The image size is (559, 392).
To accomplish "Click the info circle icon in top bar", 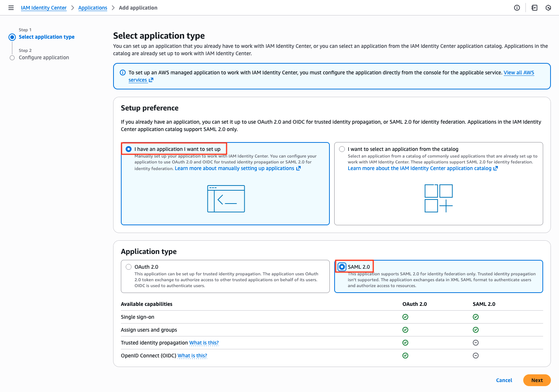I will (517, 8).
